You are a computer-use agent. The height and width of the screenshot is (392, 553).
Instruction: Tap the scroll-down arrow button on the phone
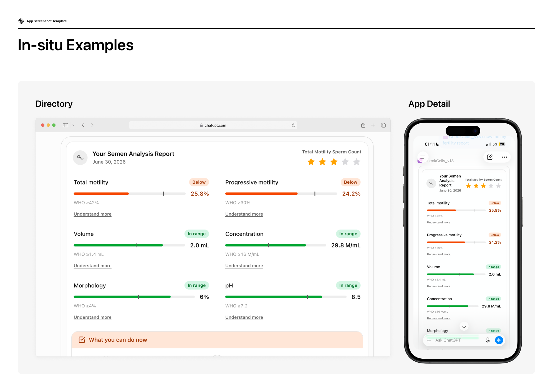(x=464, y=326)
